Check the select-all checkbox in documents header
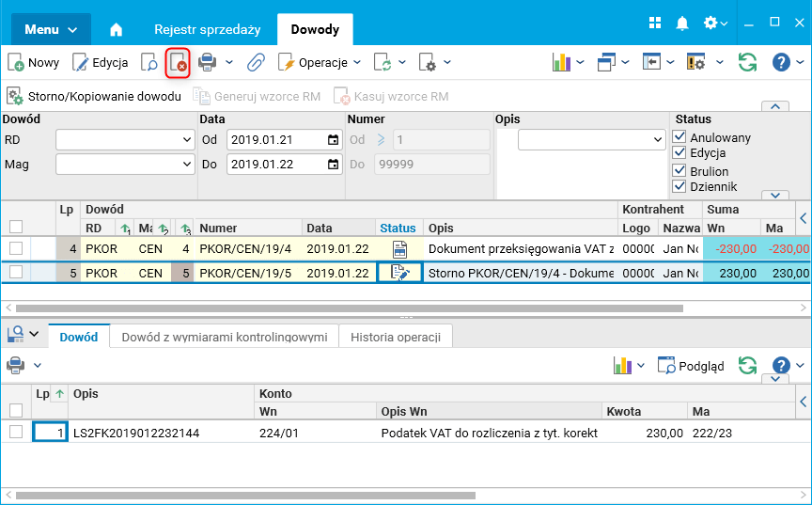Screen dimensions: 812x505 point(16,227)
